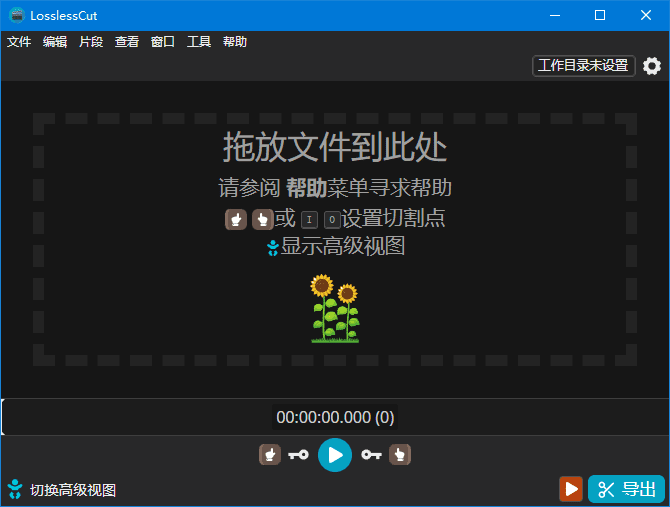Set cut start with left hand icon
The height and width of the screenshot is (507, 670).
pyautogui.click(x=270, y=455)
